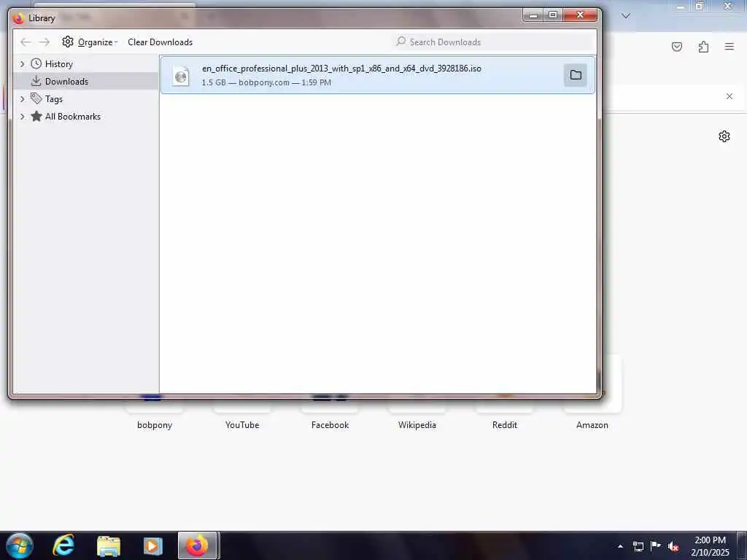This screenshot has height=560, width=747.
Task: Open the Amazon shortcut on new tab page
Action: [592, 425]
